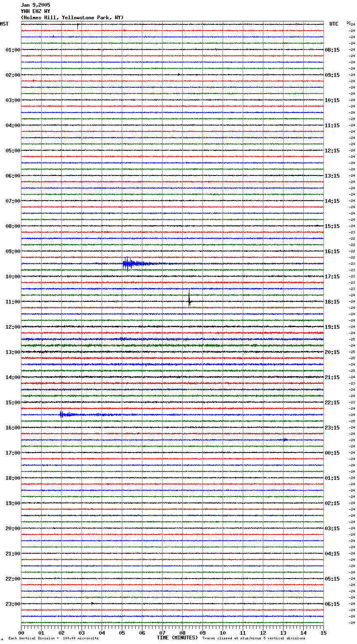Click the 22:15 UTC time label
Viewport: 357px width, 644px height.
coord(332,403)
